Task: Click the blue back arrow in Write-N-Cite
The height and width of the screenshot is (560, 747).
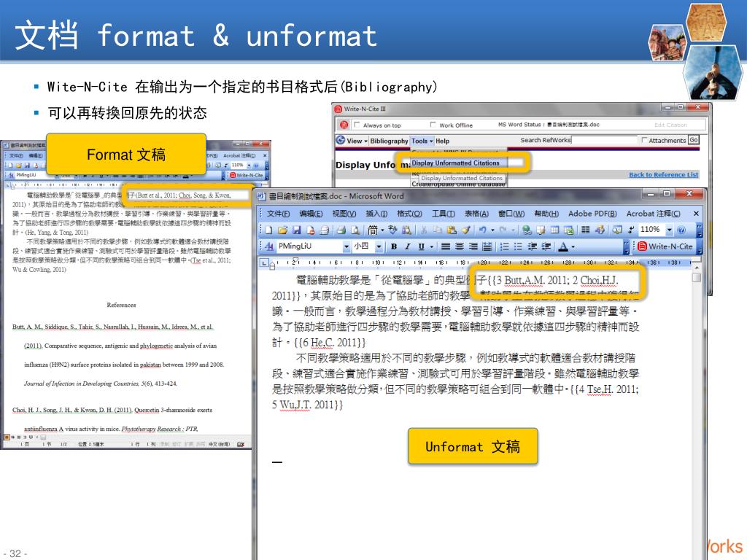Action: (341, 141)
